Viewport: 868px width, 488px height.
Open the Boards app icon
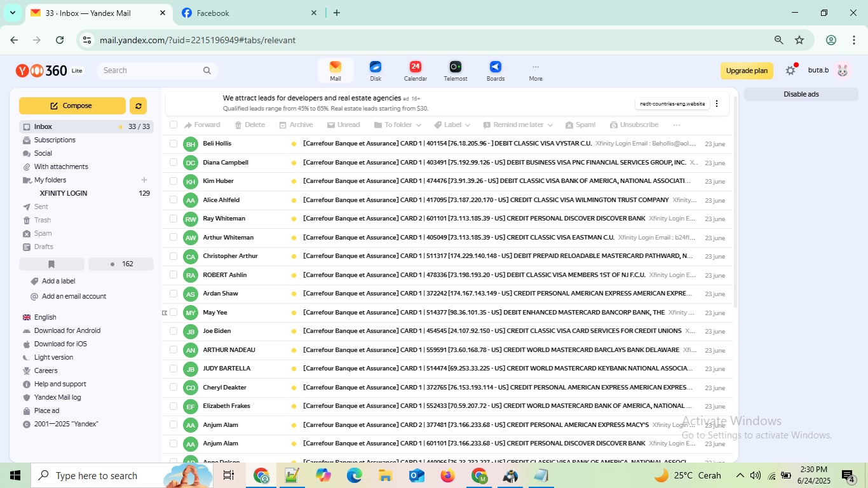click(495, 67)
